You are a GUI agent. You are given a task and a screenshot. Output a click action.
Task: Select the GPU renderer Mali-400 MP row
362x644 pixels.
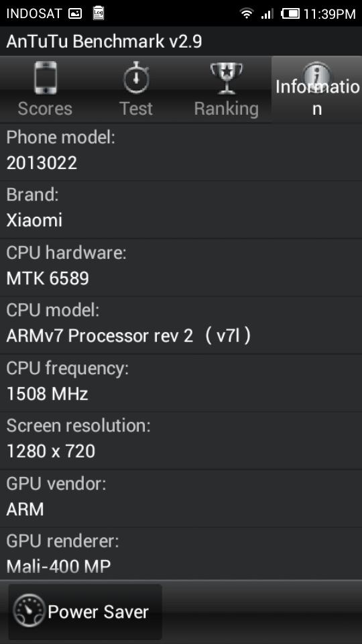pos(181,553)
